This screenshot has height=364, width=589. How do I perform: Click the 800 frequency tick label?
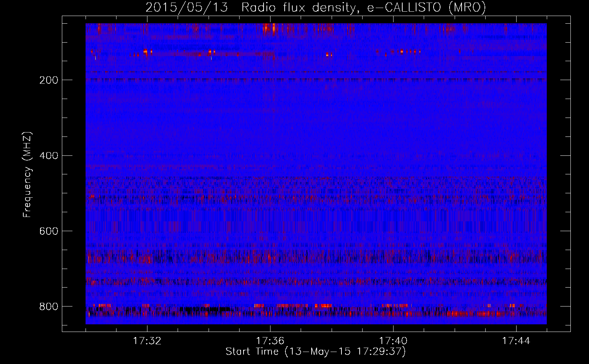coord(49,306)
